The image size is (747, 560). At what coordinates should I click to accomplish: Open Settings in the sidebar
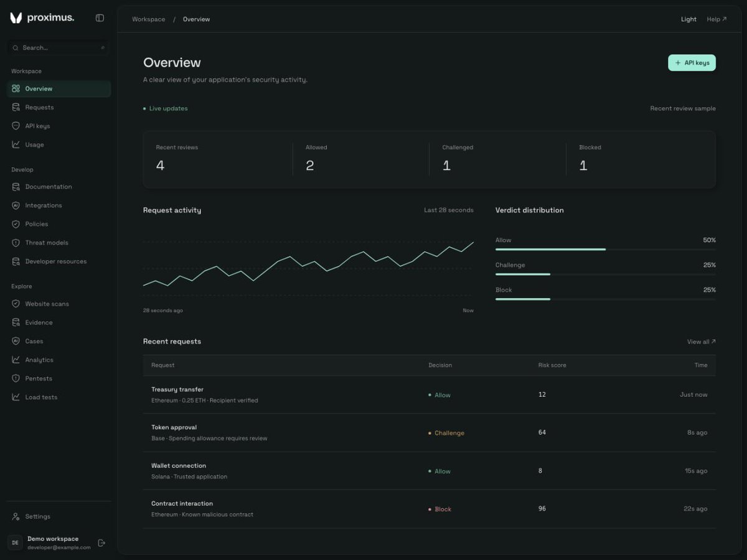click(x=59, y=516)
